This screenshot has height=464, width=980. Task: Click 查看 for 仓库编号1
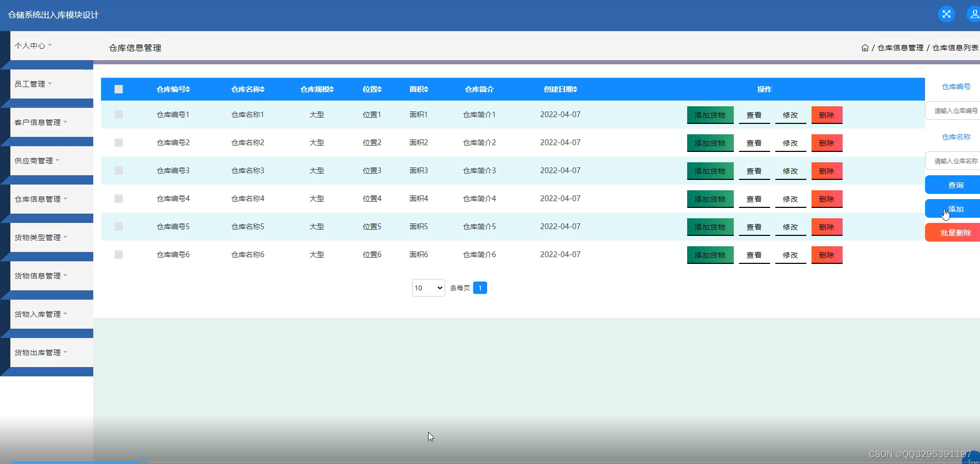point(754,115)
